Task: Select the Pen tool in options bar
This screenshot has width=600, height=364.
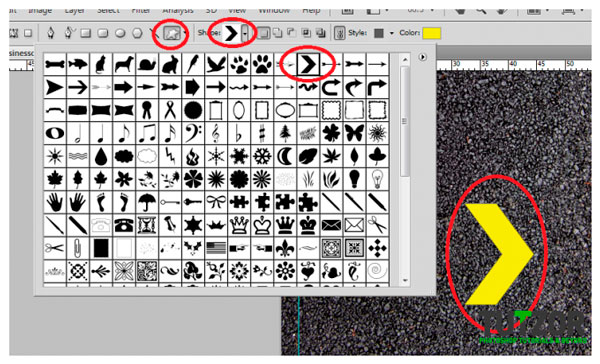Action: 51,33
